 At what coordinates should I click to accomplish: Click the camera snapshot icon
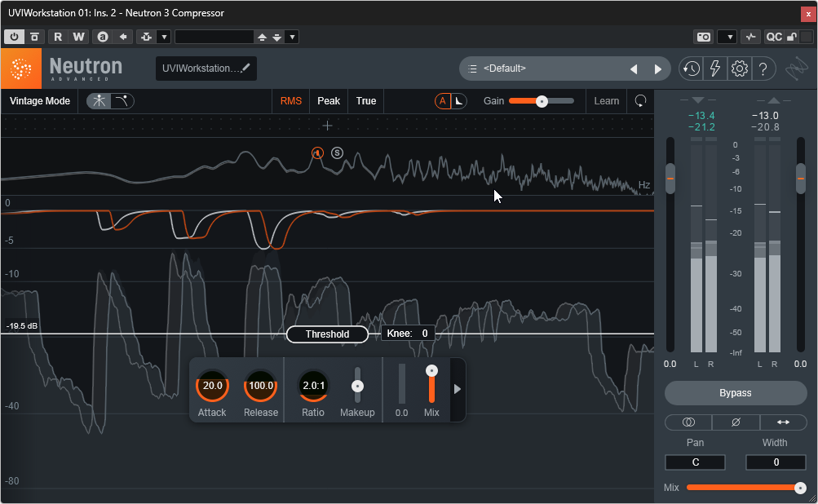(704, 37)
